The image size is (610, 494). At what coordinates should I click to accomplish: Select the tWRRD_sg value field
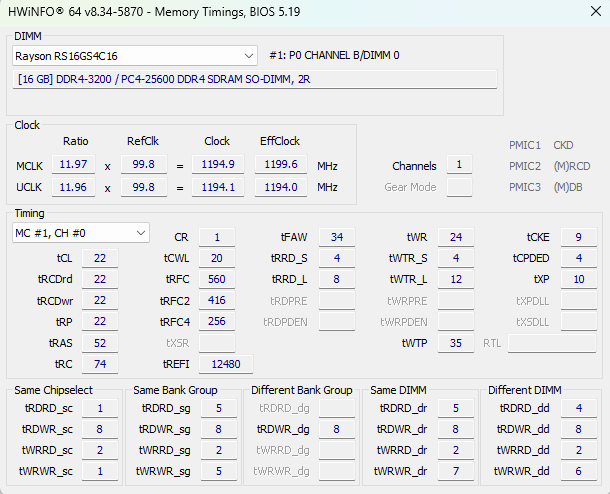coord(219,450)
